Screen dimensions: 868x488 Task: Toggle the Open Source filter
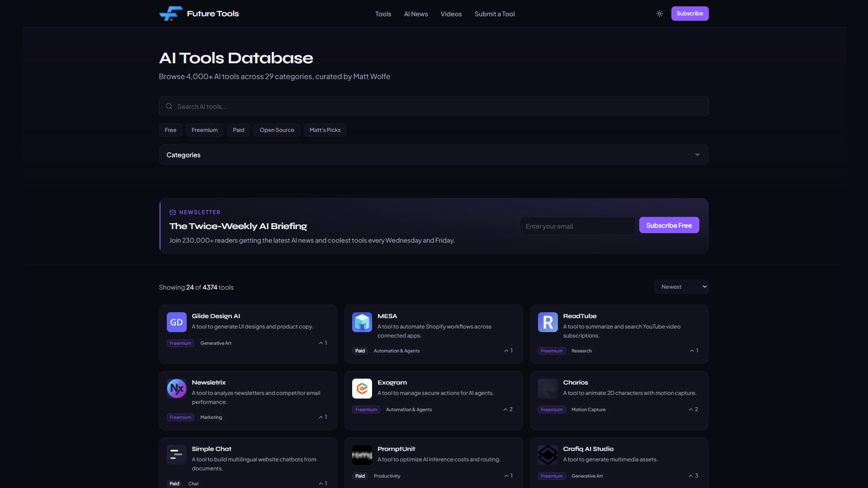[277, 130]
